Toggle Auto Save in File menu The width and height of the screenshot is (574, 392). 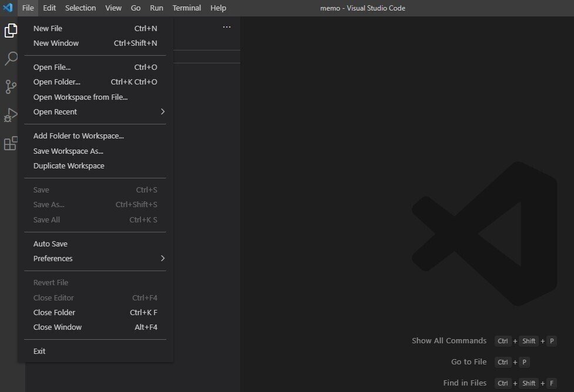(95, 244)
